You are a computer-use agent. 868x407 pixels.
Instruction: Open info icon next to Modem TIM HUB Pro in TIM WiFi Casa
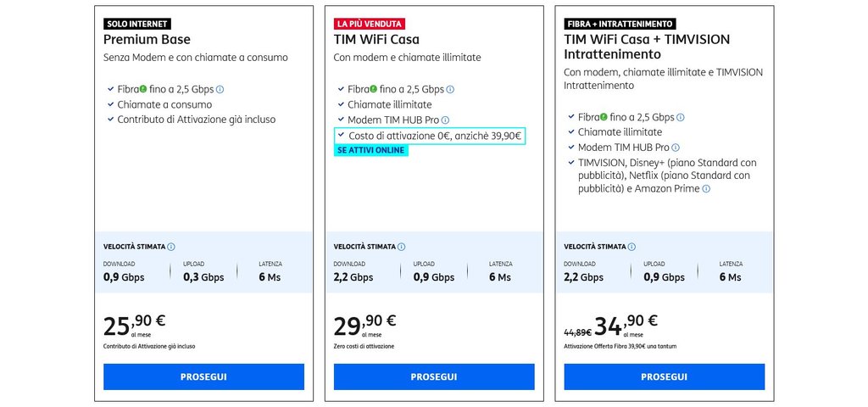coord(445,120)
